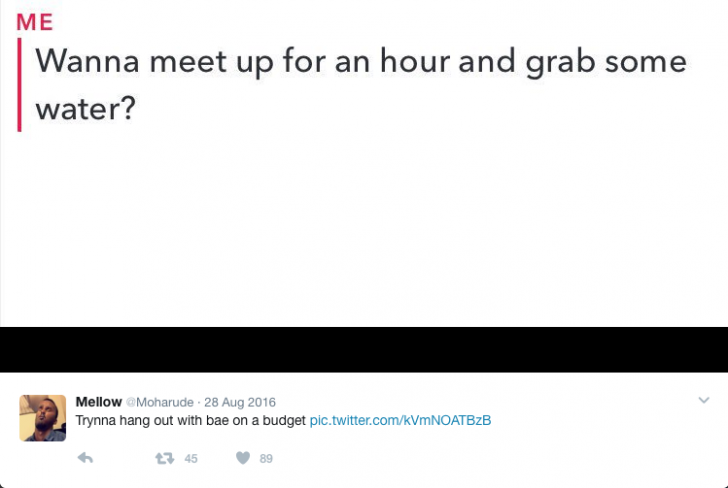Retweet the Mellow tweet
Viewport: 728px width, 488px height.
[164, 458]
